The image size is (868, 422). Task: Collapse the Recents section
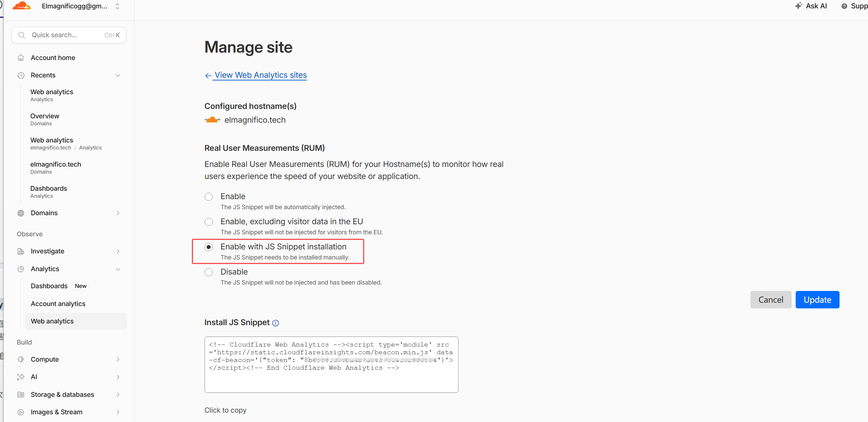tap(118, 75)
